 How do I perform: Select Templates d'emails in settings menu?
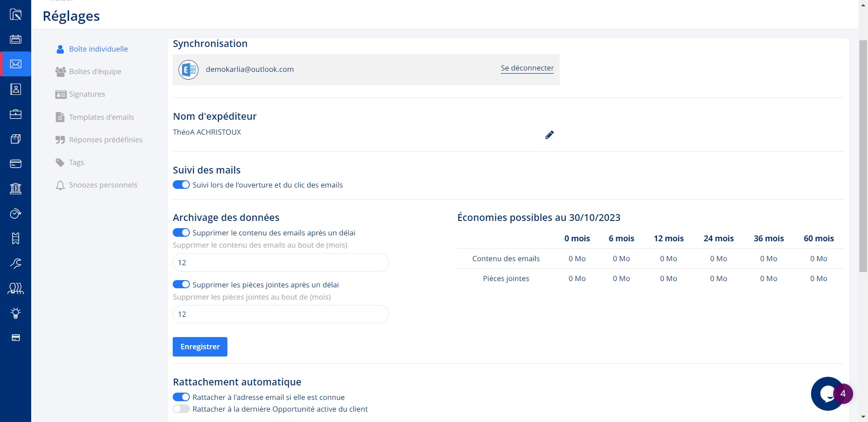pyautogui.click(x=101, y=117)
